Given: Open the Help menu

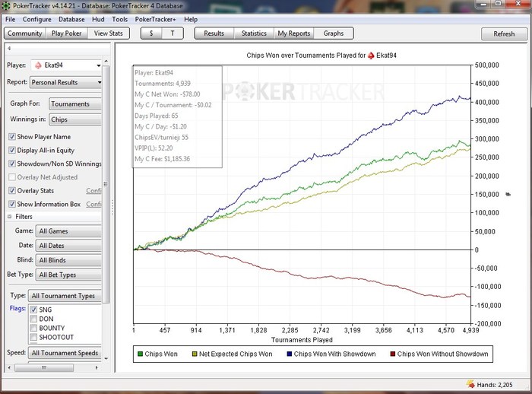Looking at the screenshot, I should pos(191,19).
